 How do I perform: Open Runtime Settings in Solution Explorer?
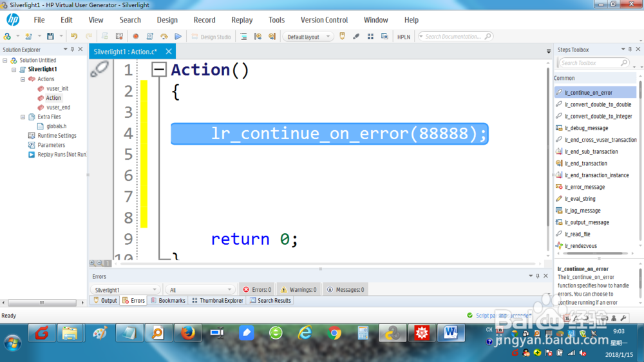pyautogui.click(x=57, y=136)
